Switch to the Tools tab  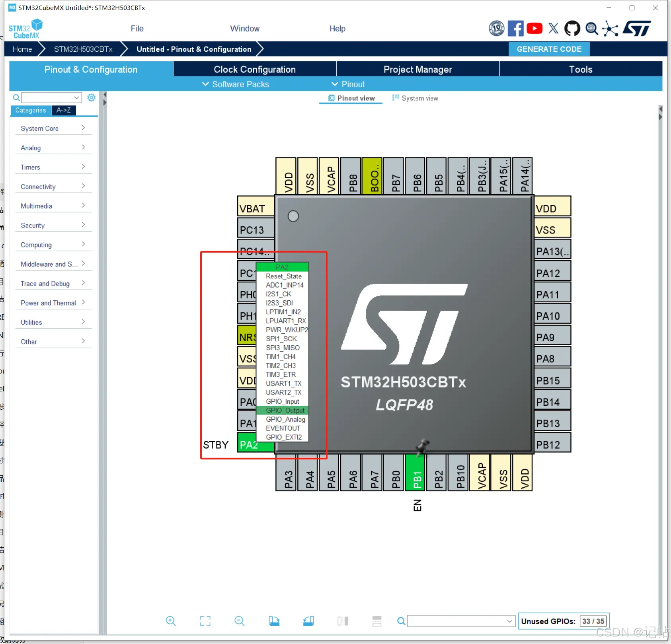pos(581,69)
